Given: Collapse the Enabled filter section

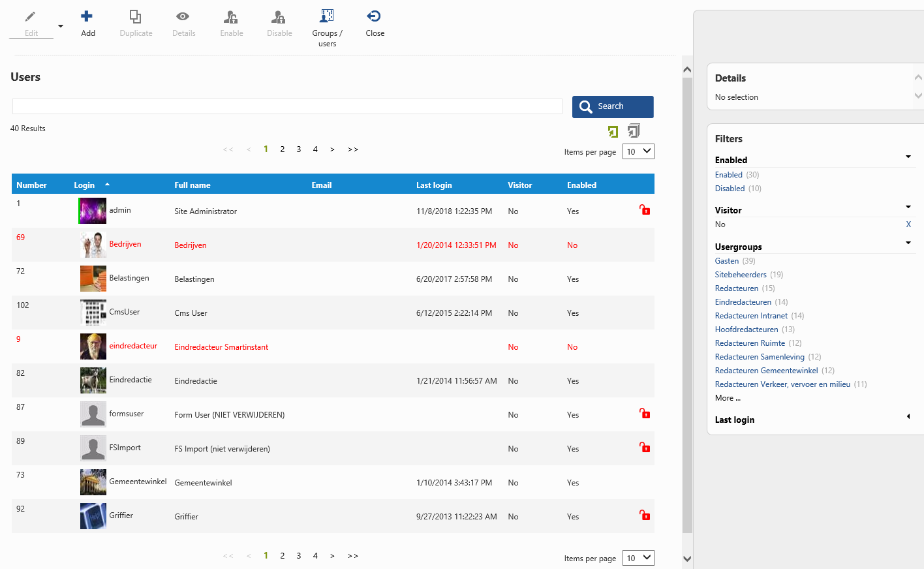Looking at the screenshot, I should [x=908, y=157].
